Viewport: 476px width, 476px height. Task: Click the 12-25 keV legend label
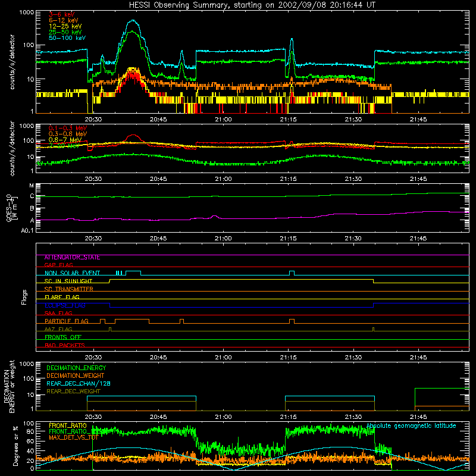(65, 26)
